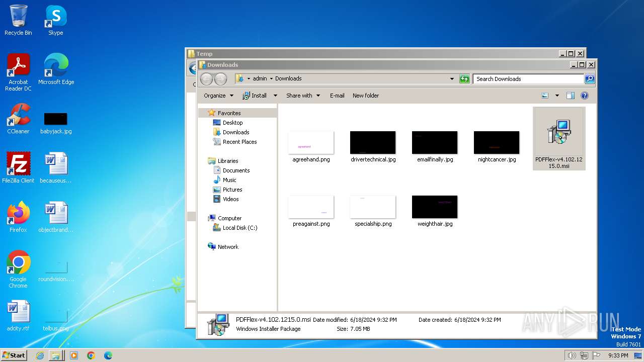Click the volume icon in system tray

point(572,355)
